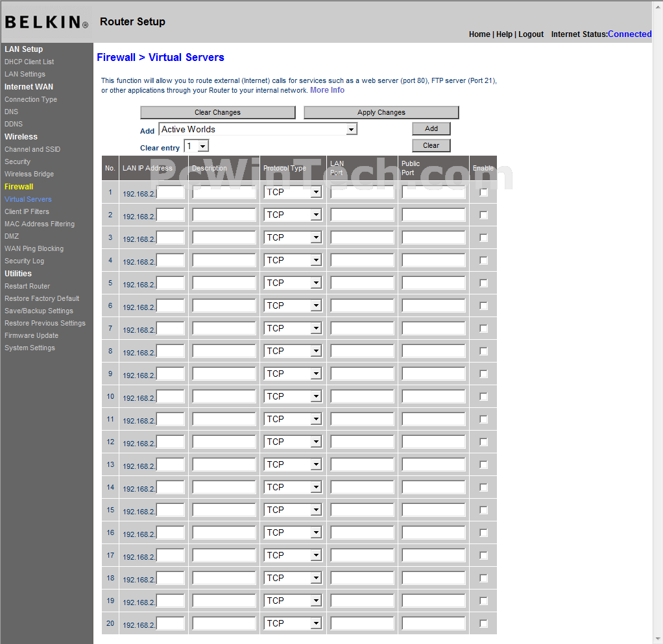
Task: Click the Connected Internet status link
Action: click(x=630, y=34)
